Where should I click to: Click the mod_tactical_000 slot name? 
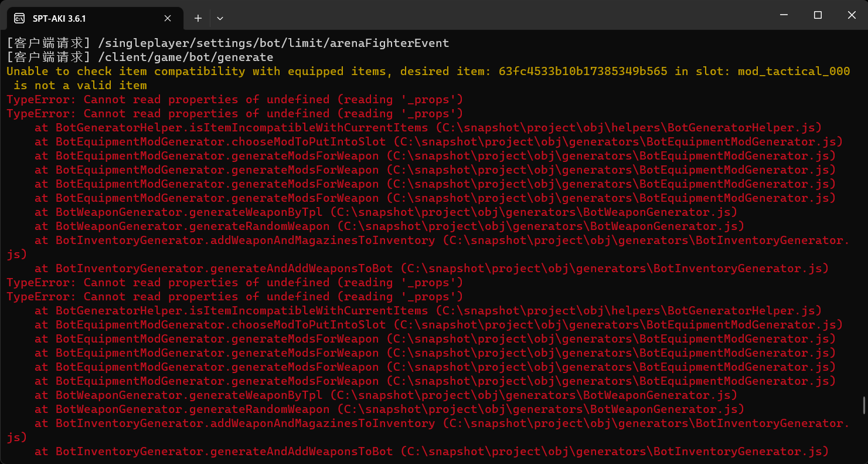tap(794, 71)
